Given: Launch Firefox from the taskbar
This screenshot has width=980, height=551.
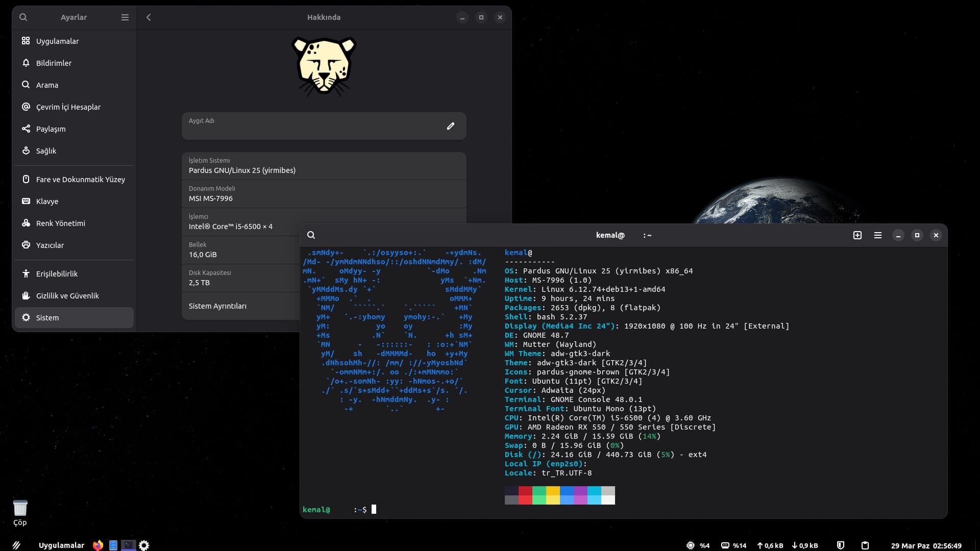Looking at the screenshot, I should pyautogui.click(x=97, y=545).
